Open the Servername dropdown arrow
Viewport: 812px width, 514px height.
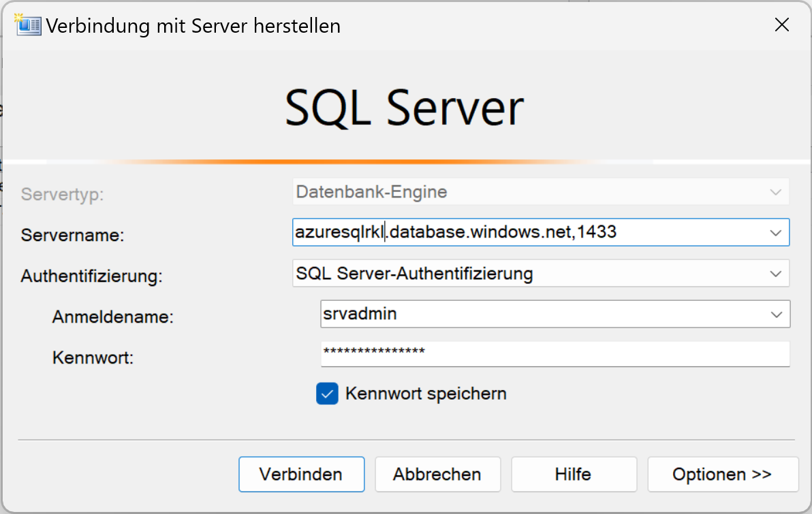(775, 232)
